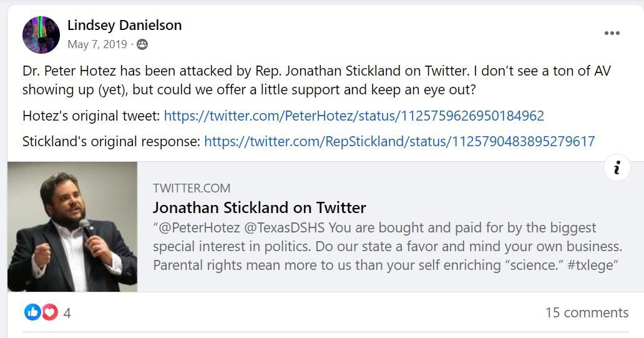Click the link preview info icon
644x338 pixels.
click(x=617, y=167)
